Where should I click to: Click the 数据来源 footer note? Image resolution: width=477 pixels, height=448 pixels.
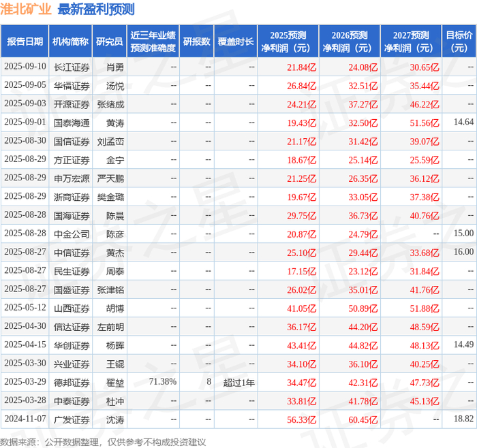coord(103,442)
